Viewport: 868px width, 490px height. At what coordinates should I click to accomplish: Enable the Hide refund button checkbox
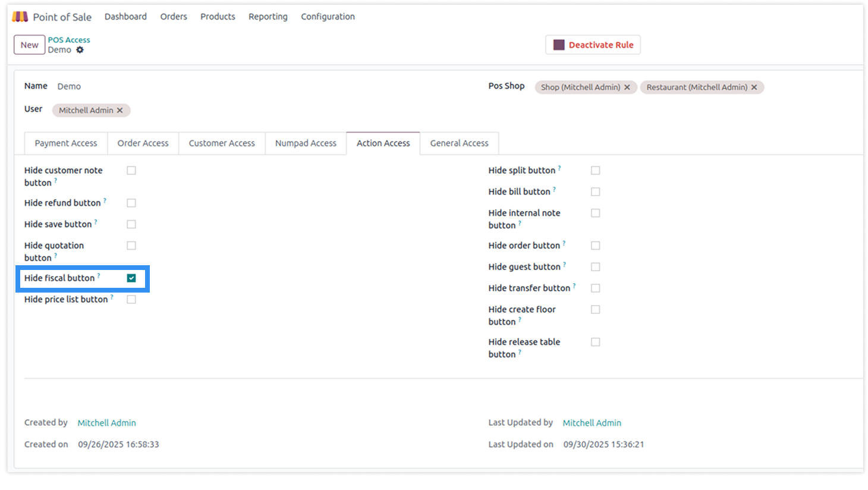click(x=131, y=203)
